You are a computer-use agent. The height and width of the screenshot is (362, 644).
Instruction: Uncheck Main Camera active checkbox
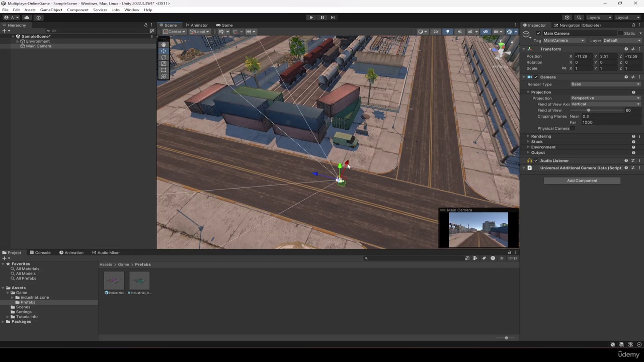pyautogui.click(x=538, y=33)
